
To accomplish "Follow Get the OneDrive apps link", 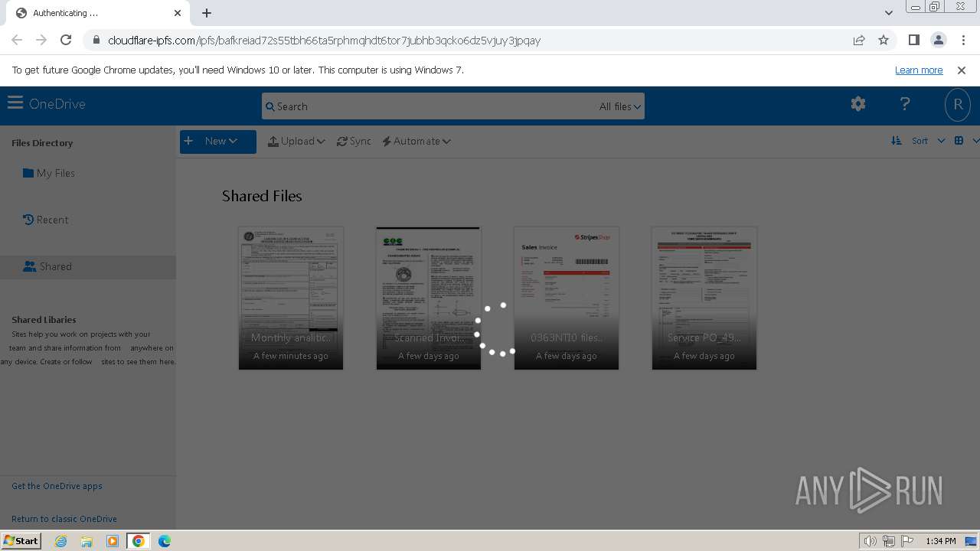I will (57, 486).
